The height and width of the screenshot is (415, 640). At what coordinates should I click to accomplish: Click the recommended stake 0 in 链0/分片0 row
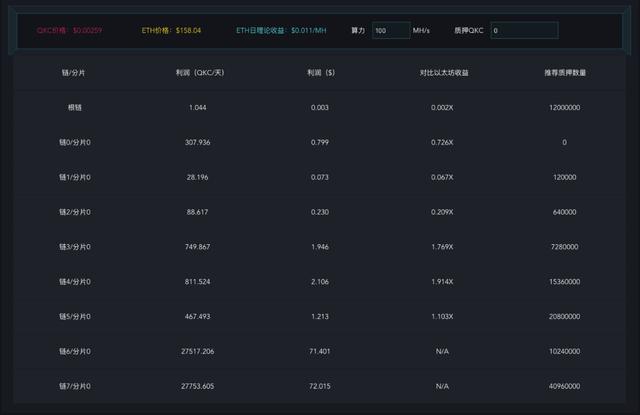564,142
